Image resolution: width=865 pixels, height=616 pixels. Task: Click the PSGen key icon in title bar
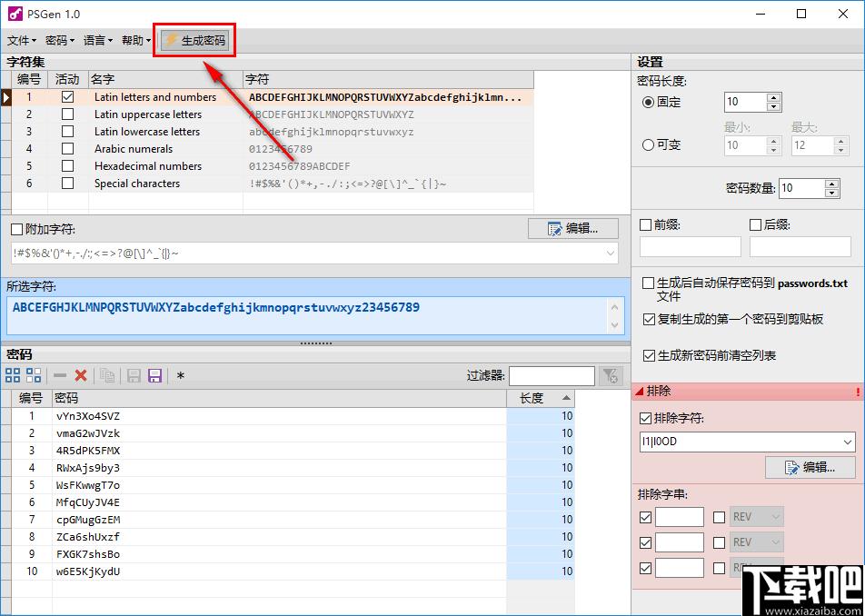click(15, 14)
